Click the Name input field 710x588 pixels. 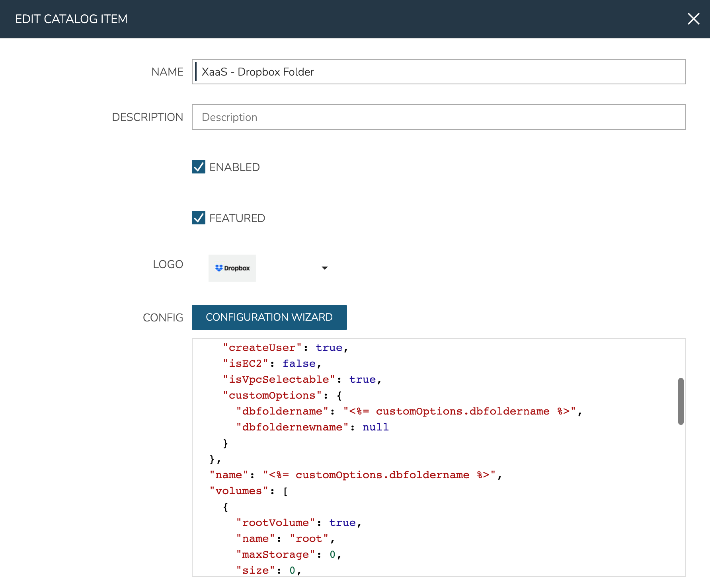[x=439, y=72]
